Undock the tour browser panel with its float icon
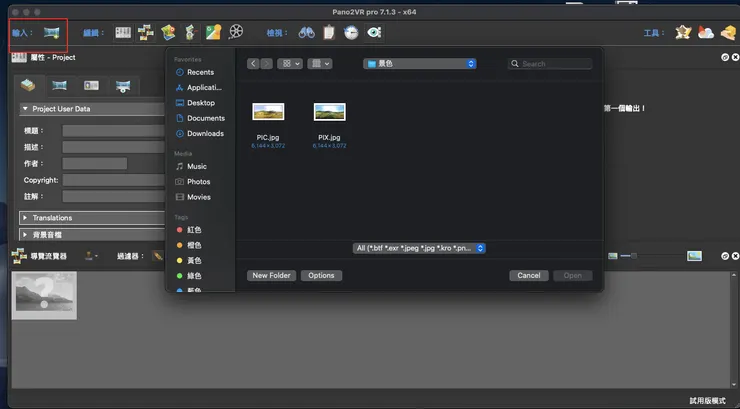The height and width of the screenshot is (409, 740). (725, 256)
